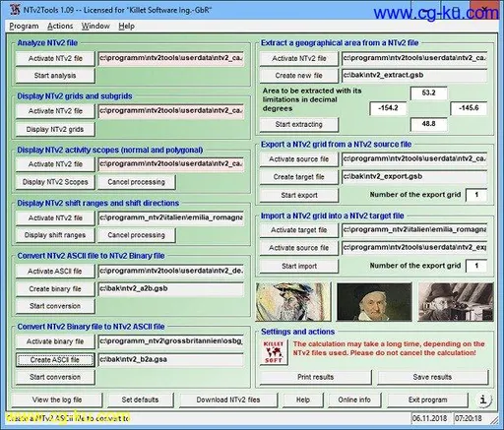The height and width of the screenshot is (430, 504).
Task: Click Download NTv2 files button
Action: pyautogui.click(x=228, y=399)
